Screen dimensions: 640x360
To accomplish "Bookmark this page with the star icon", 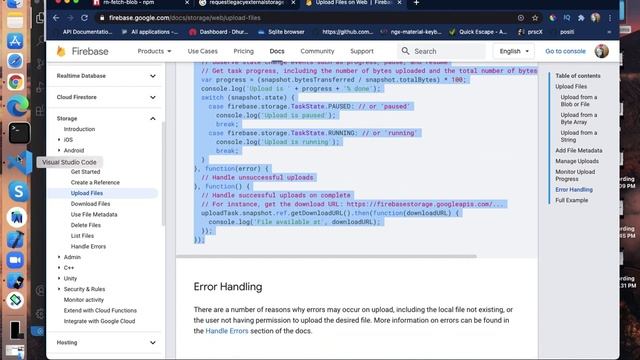I will [535, 18].
